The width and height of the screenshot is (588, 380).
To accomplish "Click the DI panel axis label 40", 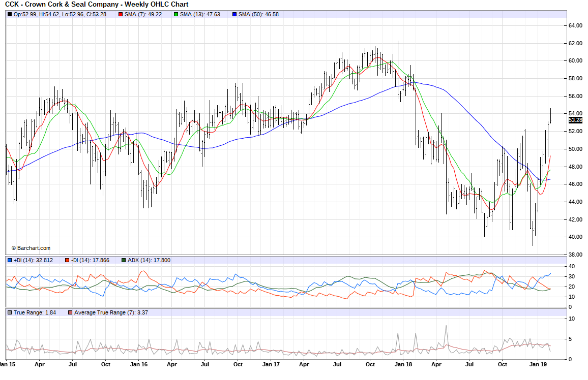I will [572, 266].
